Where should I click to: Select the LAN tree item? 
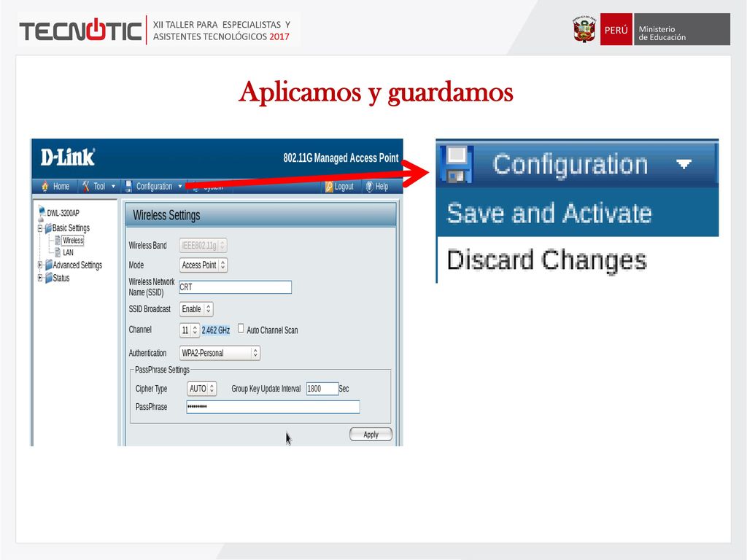[68, 252]
